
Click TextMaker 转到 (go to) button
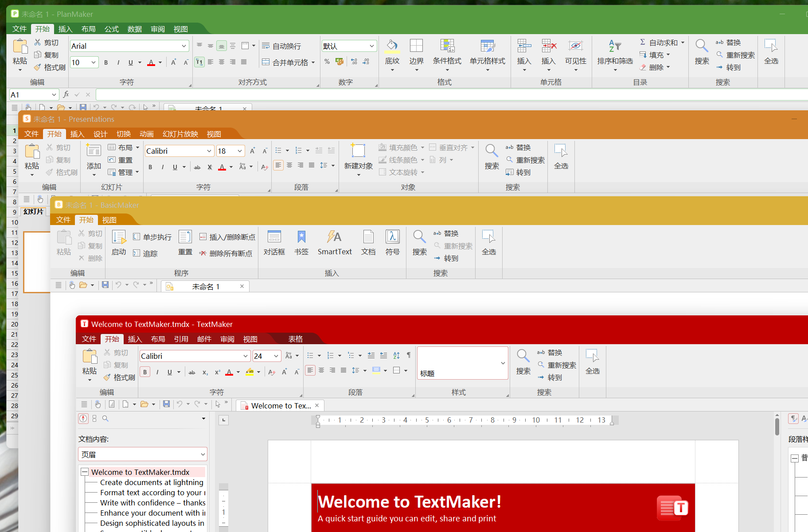tap(550, 377)
